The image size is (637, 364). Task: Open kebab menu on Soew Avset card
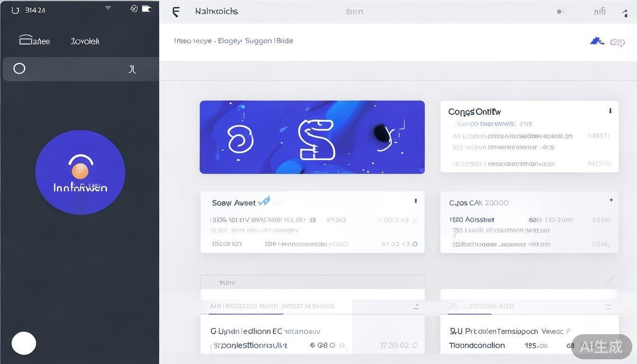tap(416, 201)
